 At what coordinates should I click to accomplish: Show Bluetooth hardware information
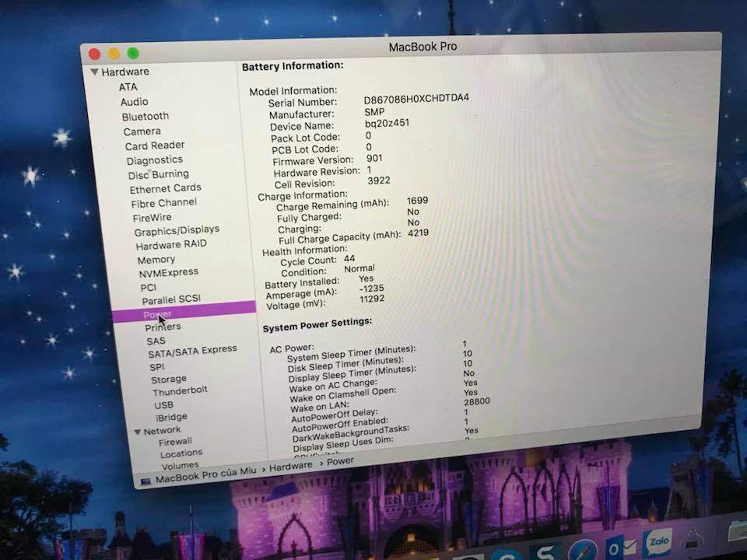[x=145, y=117]
